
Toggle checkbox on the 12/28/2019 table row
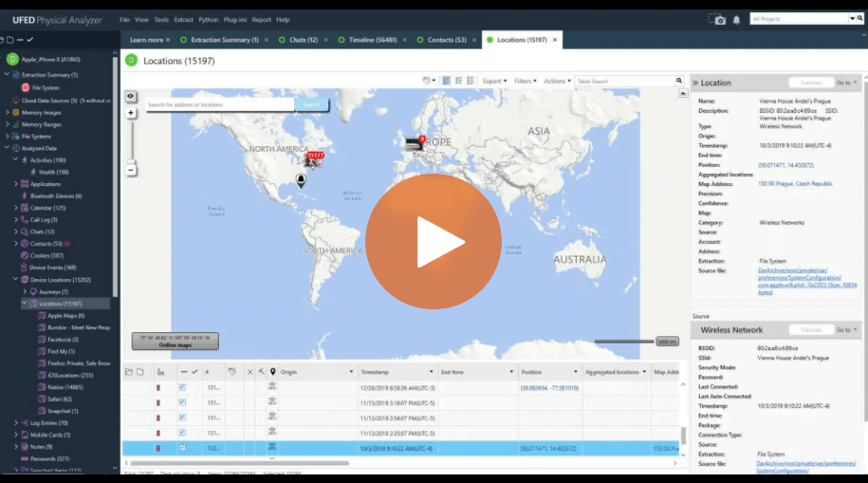click(182, 388)
